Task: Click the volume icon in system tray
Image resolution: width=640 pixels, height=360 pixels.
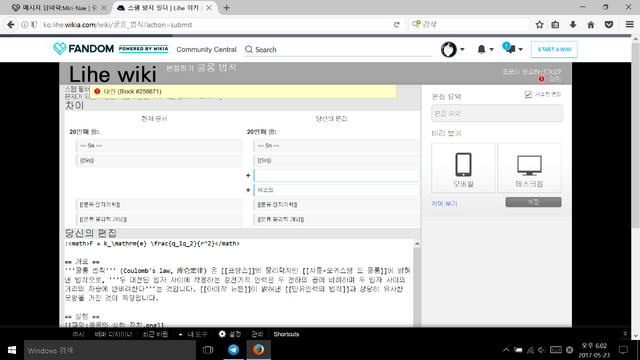Action: (542, 350)
